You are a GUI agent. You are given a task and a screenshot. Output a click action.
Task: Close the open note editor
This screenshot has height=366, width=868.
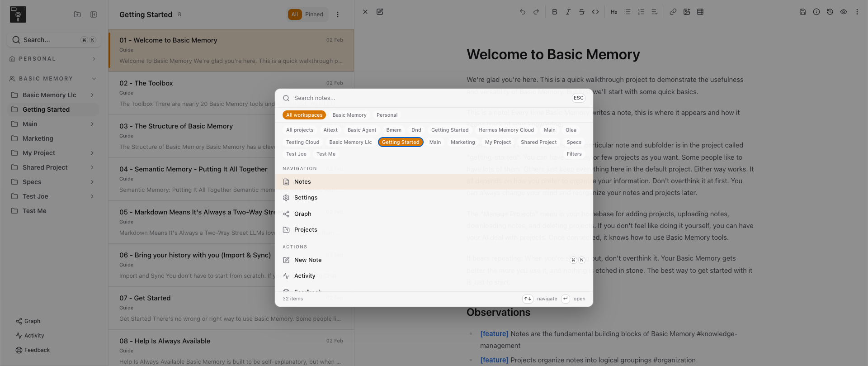pyautogui.click(x=365, y=12)
